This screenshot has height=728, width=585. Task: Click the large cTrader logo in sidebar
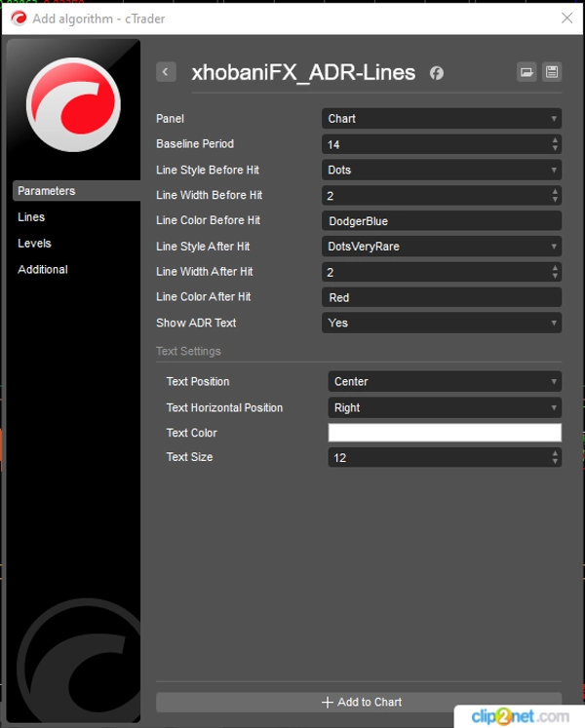73,105
